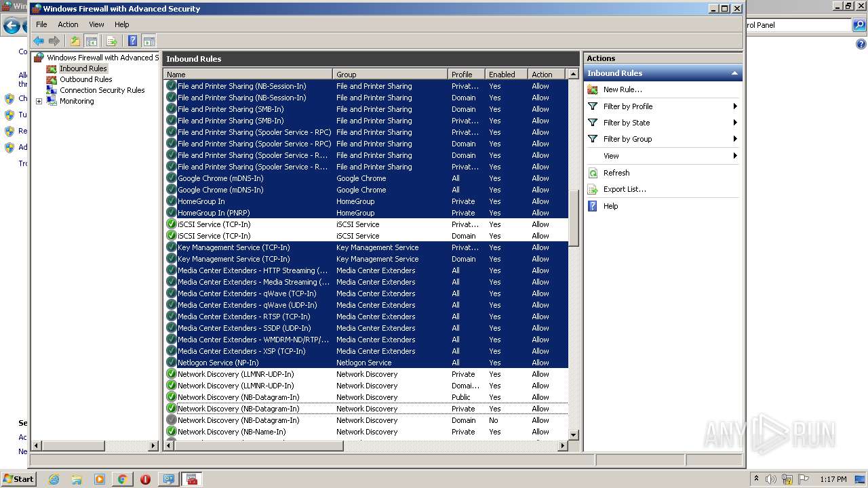Collapse the Inbound Rules section in the Actions pane
Screen dimensions: 868x488
point(734,73)
